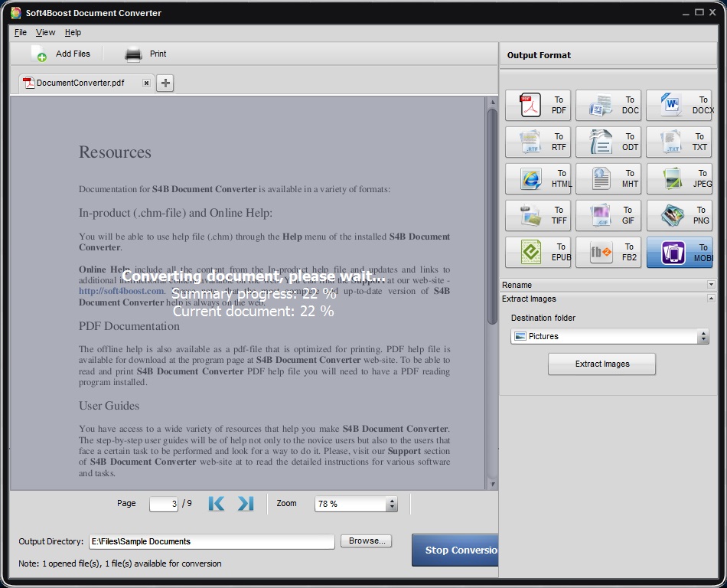The height and width of the screenshot is (588, 727).
Task: Pick the To JPEG output format
Action: coord(680,178)
